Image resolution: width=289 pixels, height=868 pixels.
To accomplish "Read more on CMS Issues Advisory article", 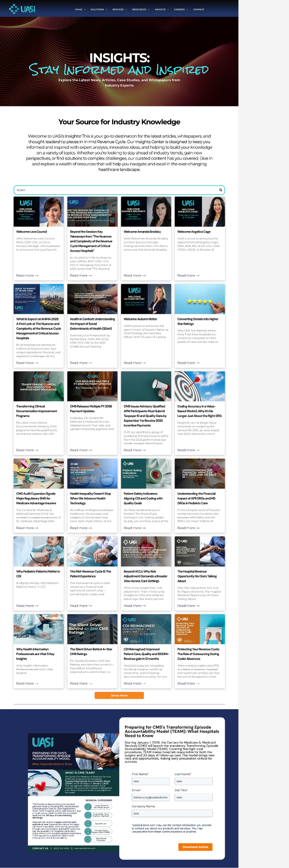I will (x=134, y=450).
